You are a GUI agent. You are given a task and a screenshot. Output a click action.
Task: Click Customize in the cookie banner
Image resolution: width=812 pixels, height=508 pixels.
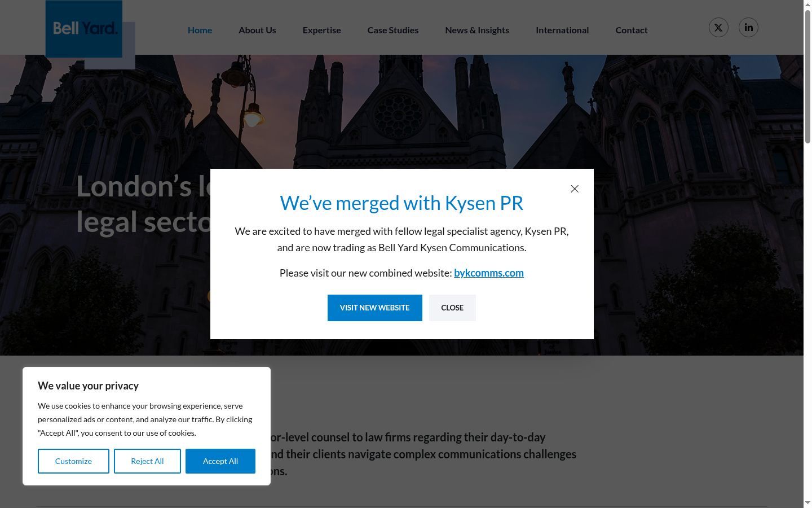[x=73, y=461]
